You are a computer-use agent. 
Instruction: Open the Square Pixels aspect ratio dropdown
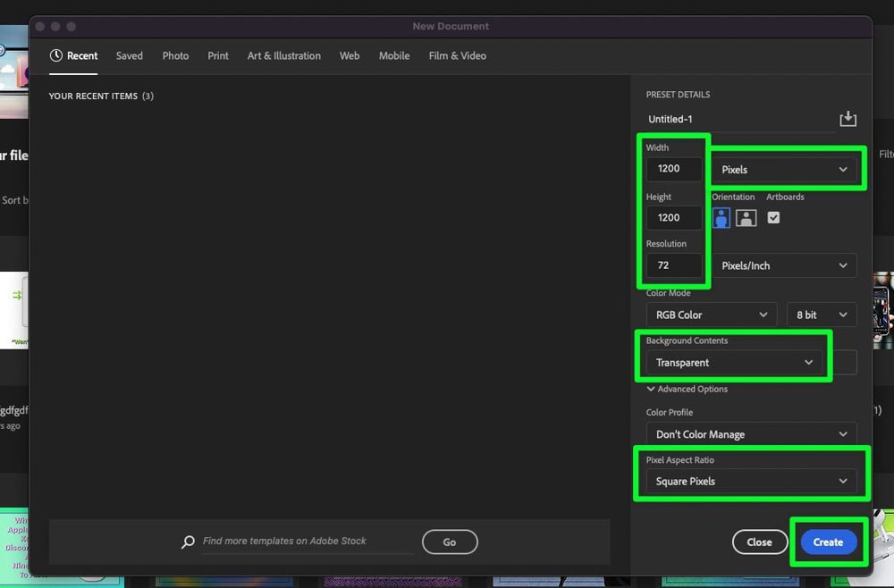point(751,481)
